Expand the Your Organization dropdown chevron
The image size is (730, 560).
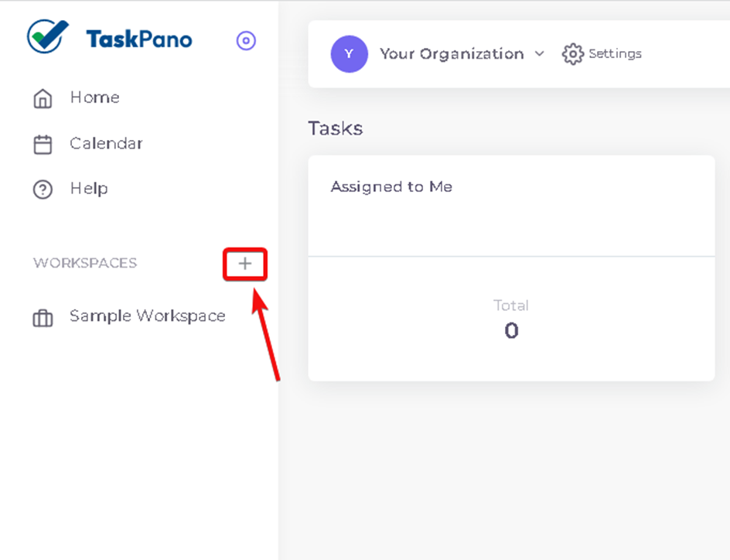539,53
